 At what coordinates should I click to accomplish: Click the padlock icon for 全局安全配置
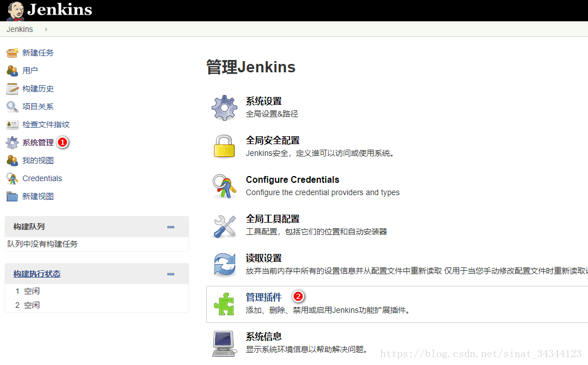224,146
